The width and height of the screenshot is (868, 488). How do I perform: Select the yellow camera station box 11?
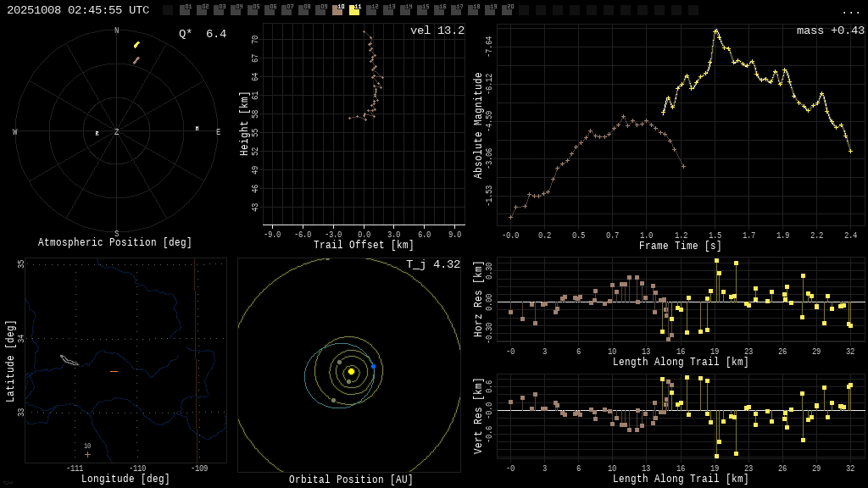pos(354,10)
